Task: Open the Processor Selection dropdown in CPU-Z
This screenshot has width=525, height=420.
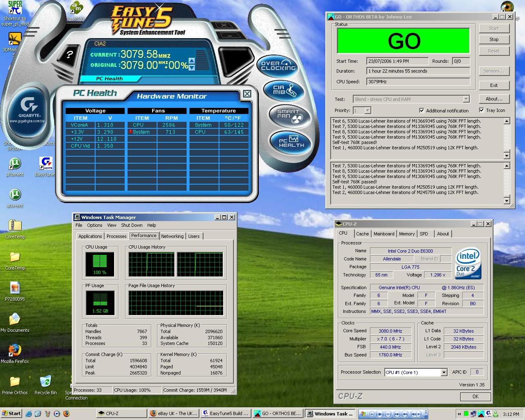Action: pos(444,372)
